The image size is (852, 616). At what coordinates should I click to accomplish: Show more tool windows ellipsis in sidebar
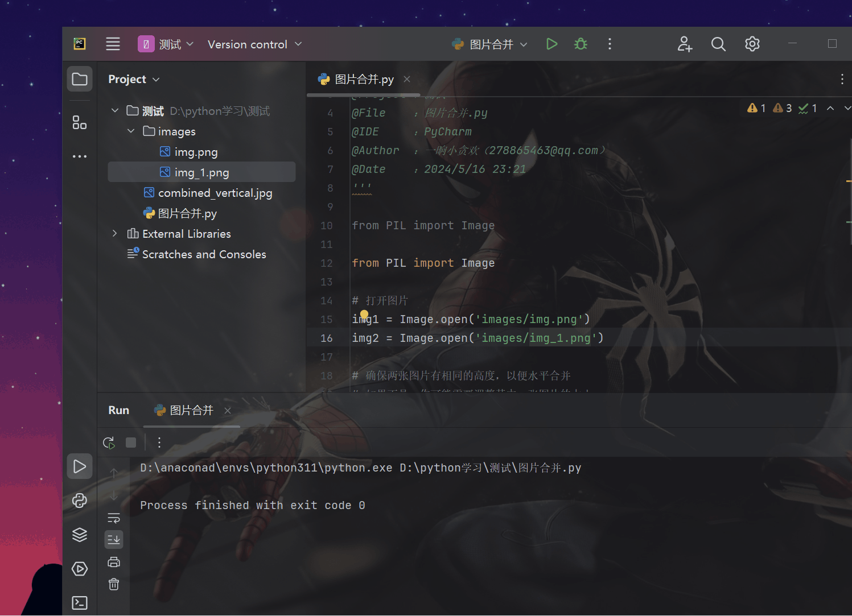(x=80, y=156)
